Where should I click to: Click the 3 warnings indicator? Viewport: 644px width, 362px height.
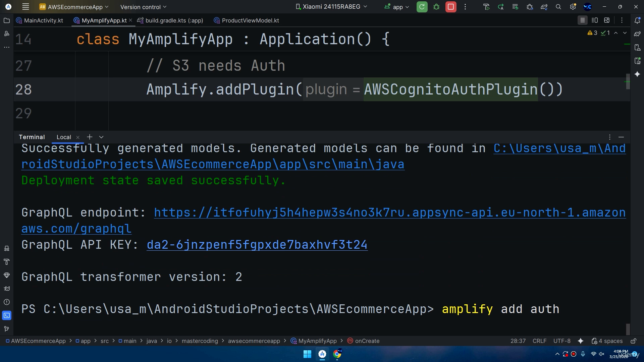tap(592, 33)
